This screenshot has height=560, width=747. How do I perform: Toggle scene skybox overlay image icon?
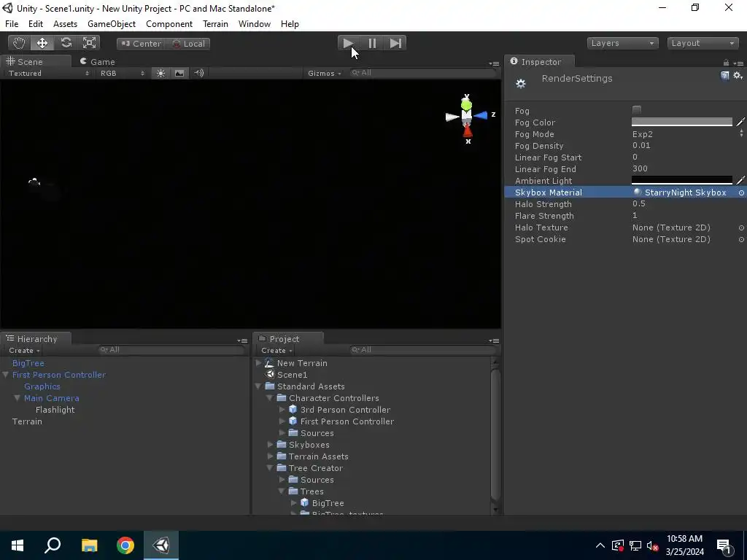click(179, 73)
